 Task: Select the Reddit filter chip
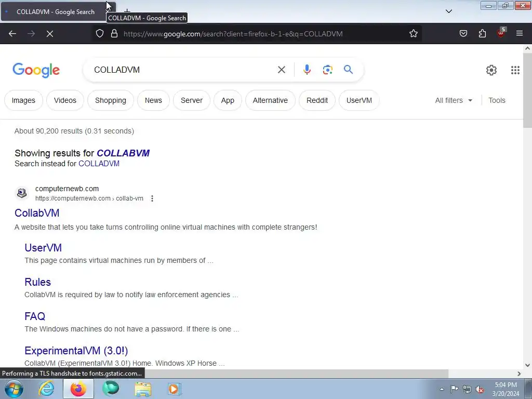pos(317,100)
